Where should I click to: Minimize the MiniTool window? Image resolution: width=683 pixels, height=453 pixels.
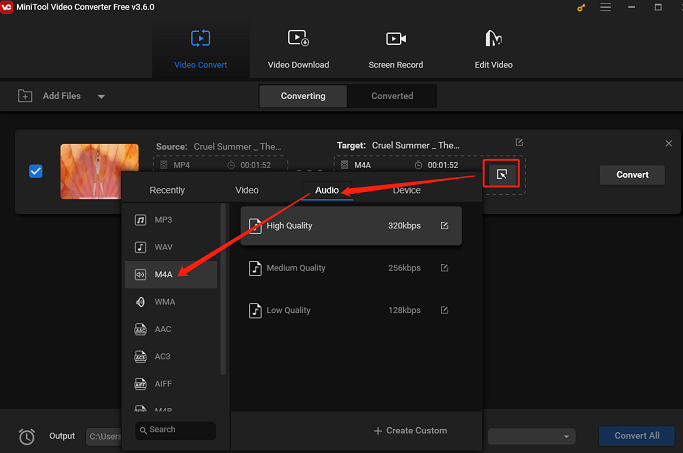pos(631,7)
